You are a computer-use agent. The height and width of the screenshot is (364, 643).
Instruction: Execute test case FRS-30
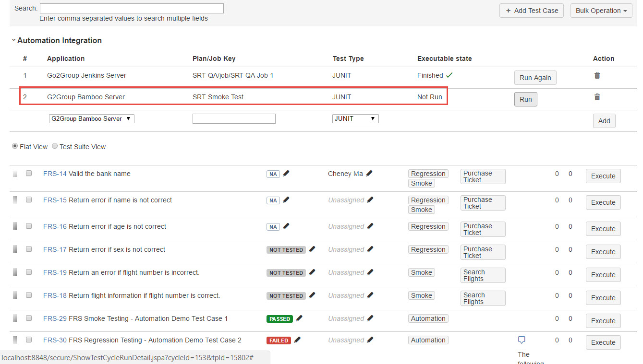[603, 342]
